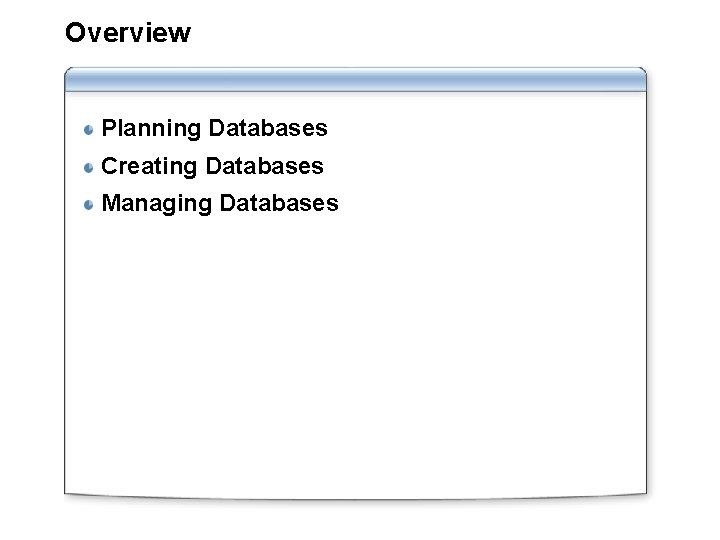Select the Planning Databases bullet text

(214, 129)
